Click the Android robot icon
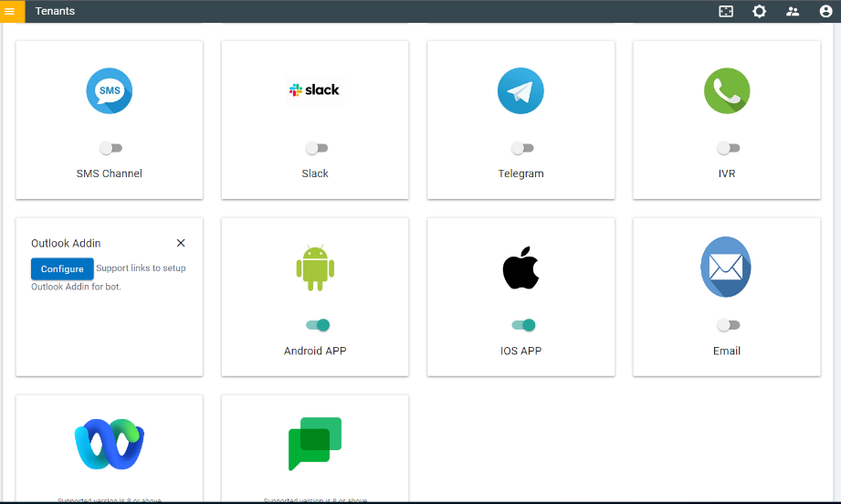This screenshot has width=841, height=504. [315, 268]
